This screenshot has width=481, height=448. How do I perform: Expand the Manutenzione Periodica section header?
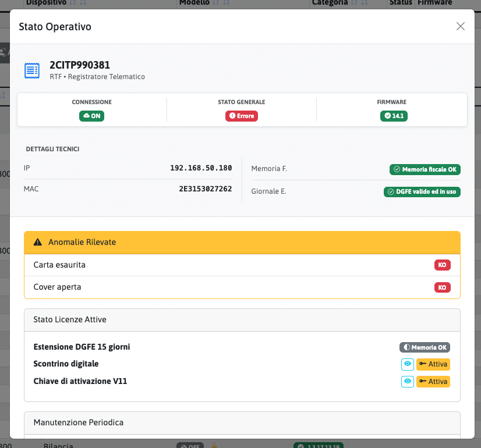(x=242, y=422)
